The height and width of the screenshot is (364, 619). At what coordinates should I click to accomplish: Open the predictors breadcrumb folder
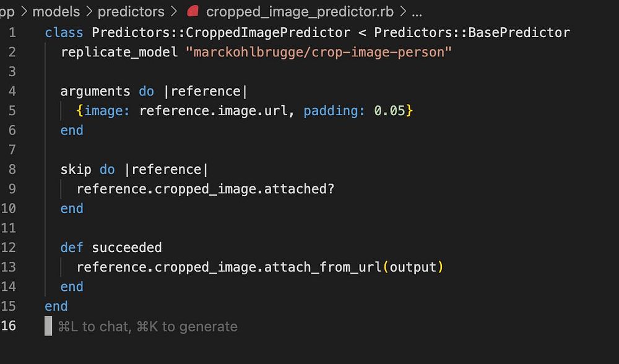pos(131,11)
